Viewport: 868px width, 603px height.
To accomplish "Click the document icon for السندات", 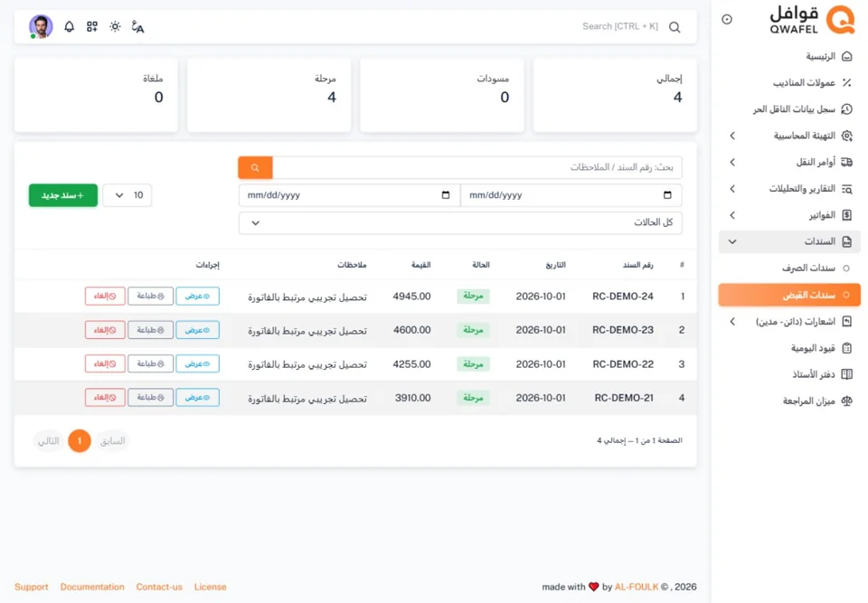I will [x=846, y=241].
